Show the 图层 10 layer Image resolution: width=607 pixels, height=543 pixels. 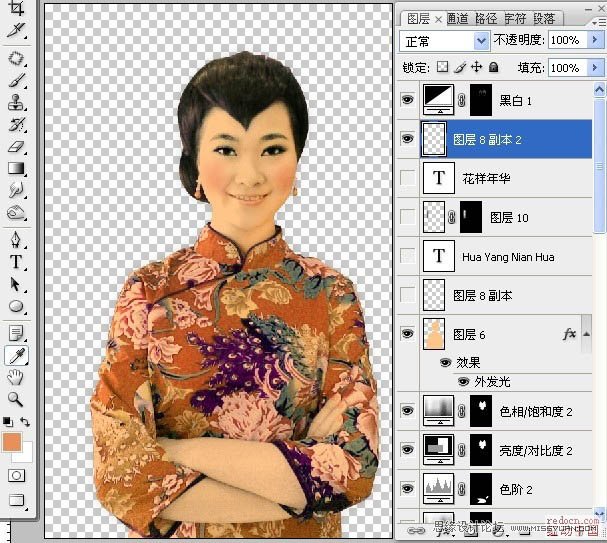[x=408, y=217]
